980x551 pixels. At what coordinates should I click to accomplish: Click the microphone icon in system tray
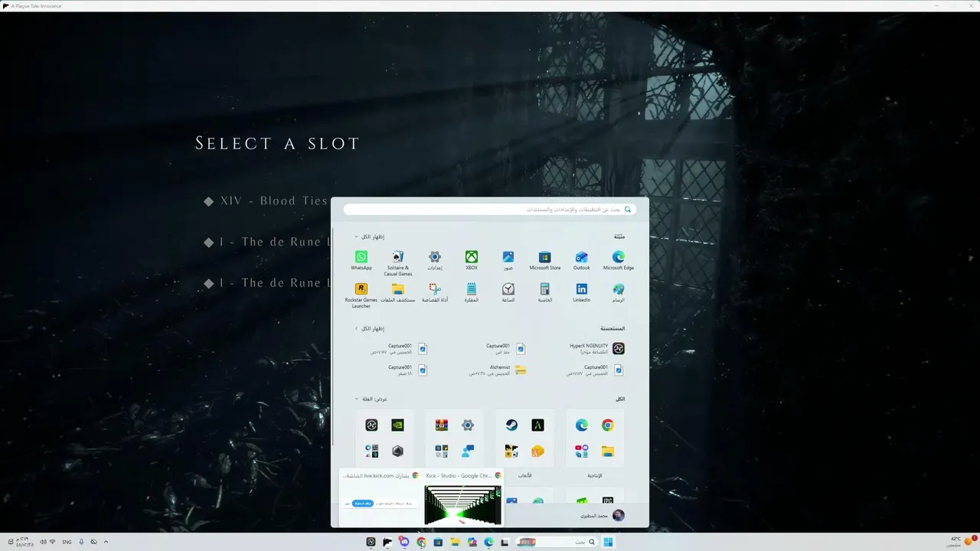[x=81, y=542]
